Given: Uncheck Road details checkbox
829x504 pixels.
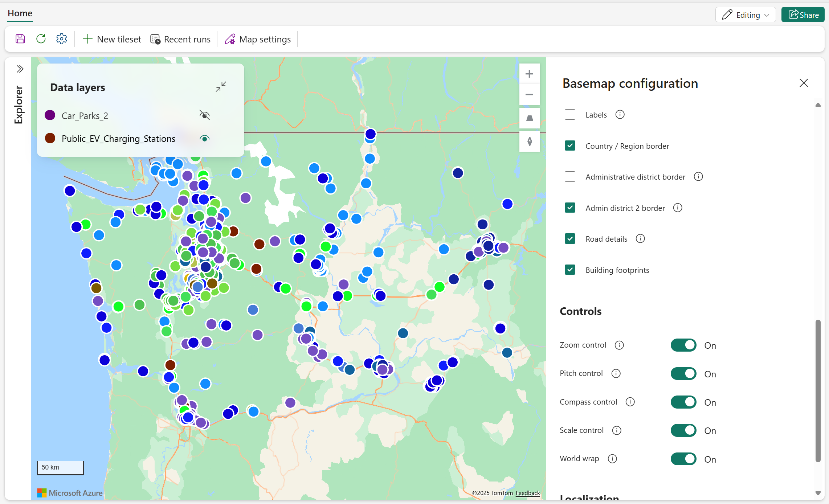Looking at the screenshot, I should [x=570, y=239].
